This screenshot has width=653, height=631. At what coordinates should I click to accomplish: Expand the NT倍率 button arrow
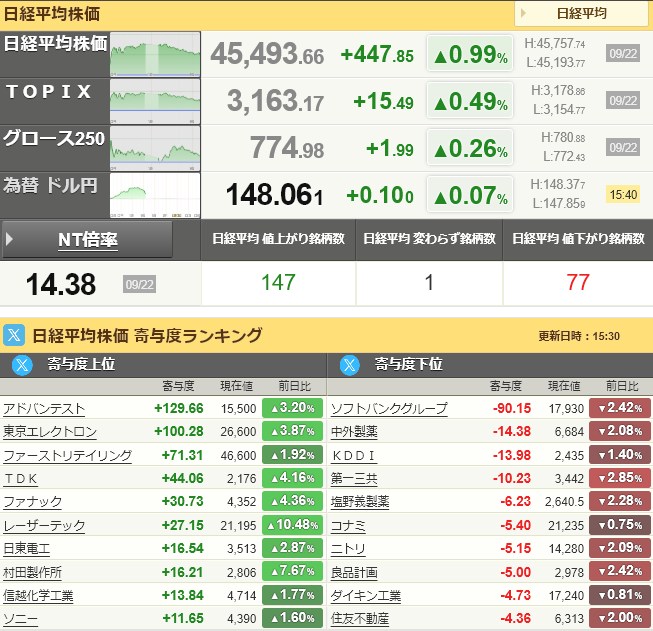[10, 239]
